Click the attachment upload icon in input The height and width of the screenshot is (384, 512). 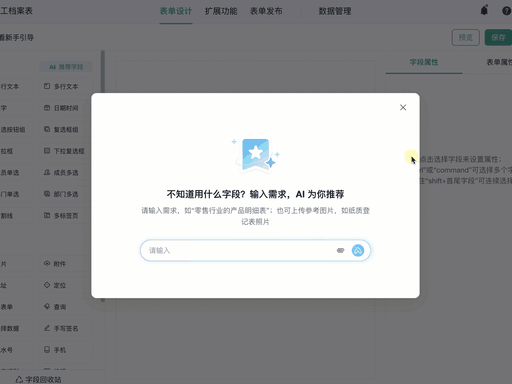click(340, 250)
